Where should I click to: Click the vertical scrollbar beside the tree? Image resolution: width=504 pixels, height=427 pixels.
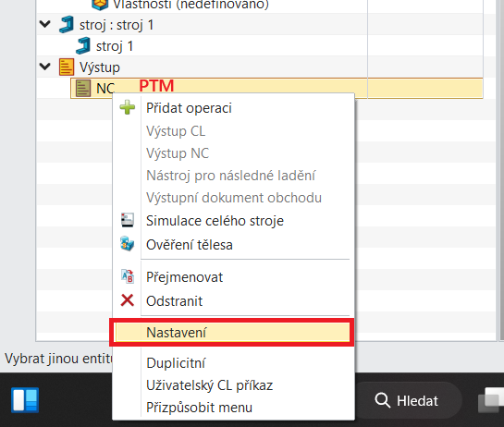coord(501,170)
